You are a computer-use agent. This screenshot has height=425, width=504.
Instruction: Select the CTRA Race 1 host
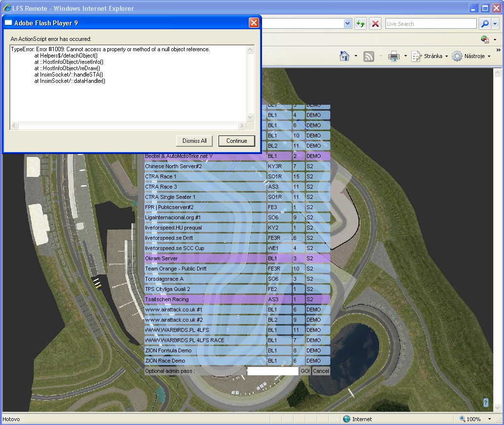click(237, 176)
